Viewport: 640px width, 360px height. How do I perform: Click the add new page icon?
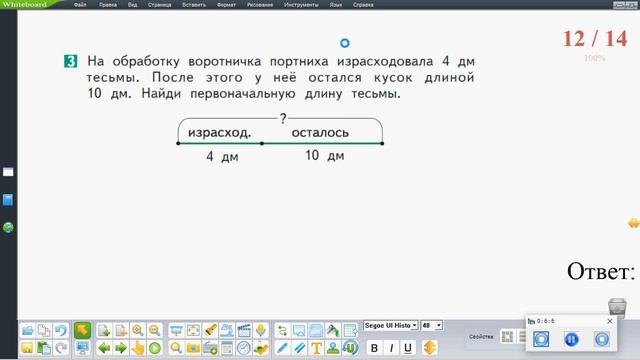coord(104,330)
